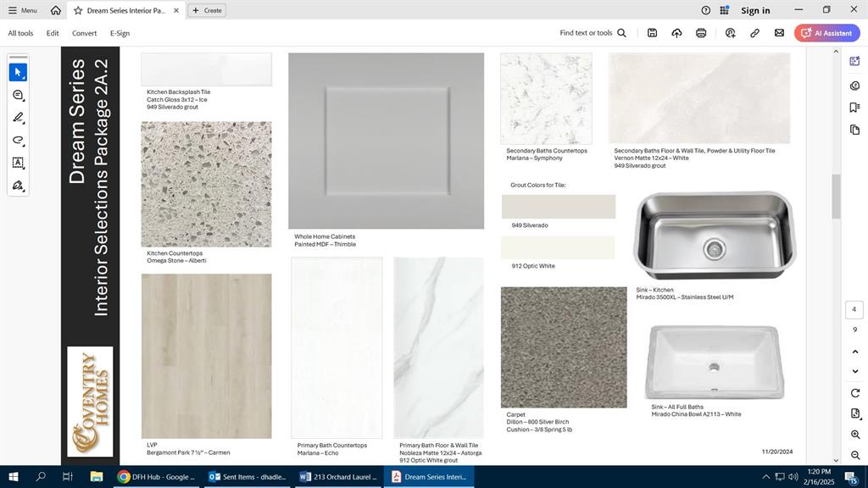The width and height of the screenshot is (868, 488).
Task: Switch to the E-Sign menu
Action: 120,33
